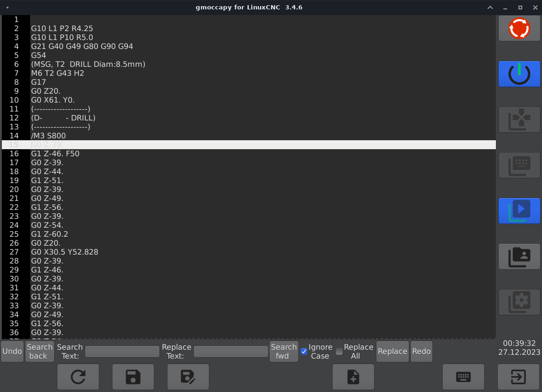Click line 3 'G10 L1 P10 R5.0'

pos(62,37)
